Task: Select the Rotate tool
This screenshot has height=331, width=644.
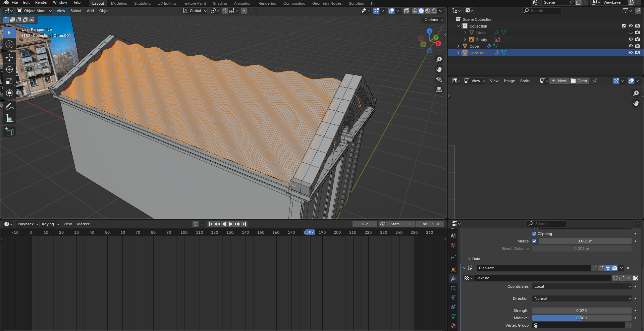Action: point(9,69)
